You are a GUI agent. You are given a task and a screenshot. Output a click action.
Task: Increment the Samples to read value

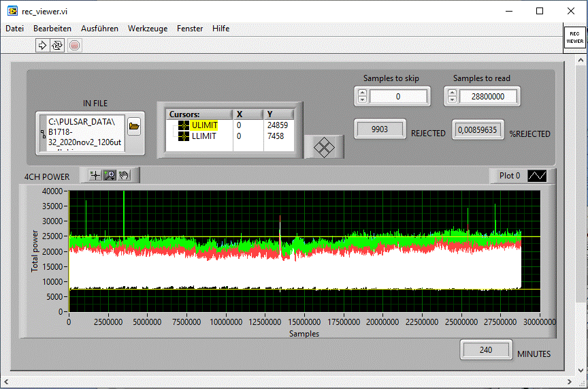coord(453,93)
